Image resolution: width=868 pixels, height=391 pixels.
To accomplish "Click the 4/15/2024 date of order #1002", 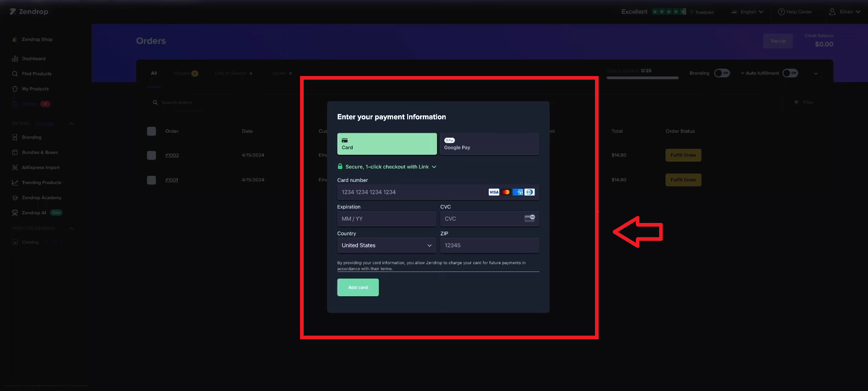I will [x=253, y=155].
